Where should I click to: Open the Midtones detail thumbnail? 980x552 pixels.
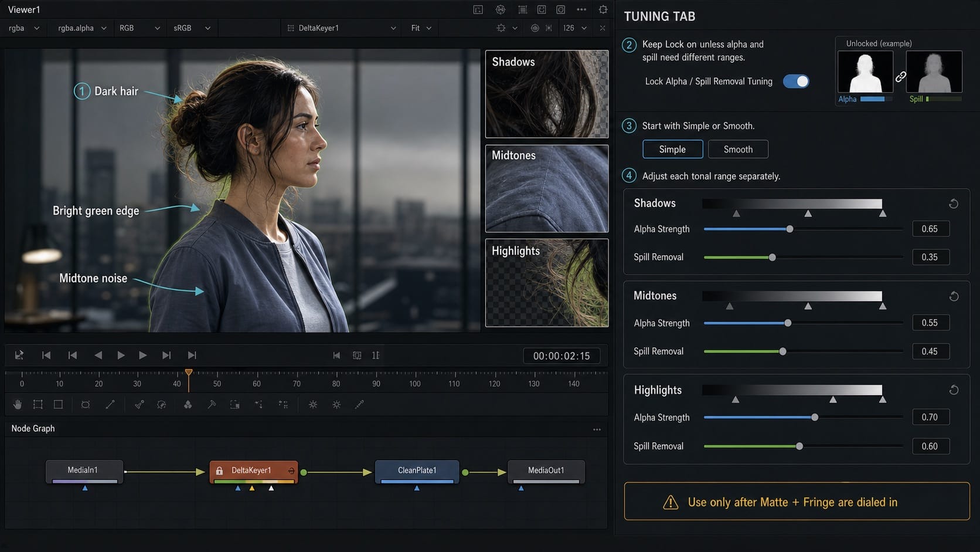547,189
